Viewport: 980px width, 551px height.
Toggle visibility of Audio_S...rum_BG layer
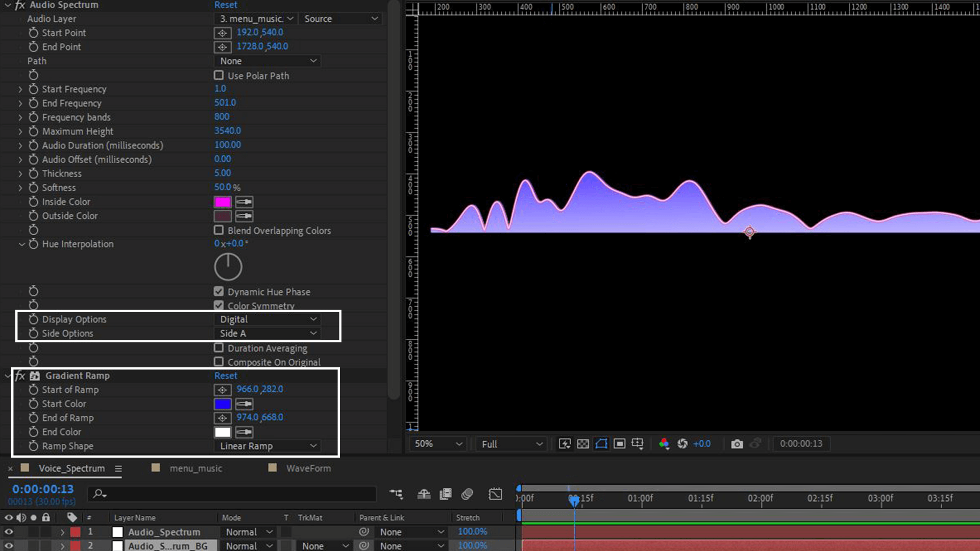click(8, 545)
